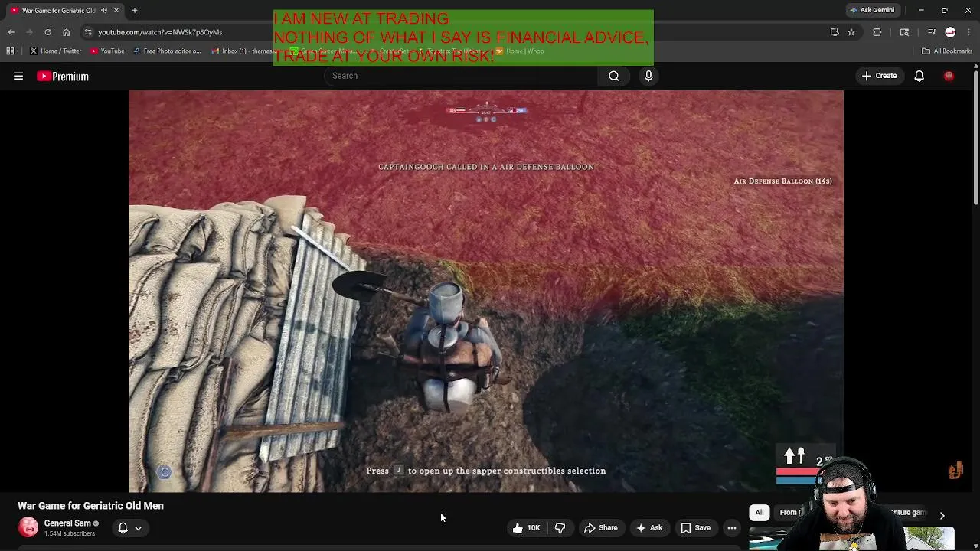Mute tab via speaker icon
Image resolution: width=980 pixels, height=551 pixels.
point(103,10)
